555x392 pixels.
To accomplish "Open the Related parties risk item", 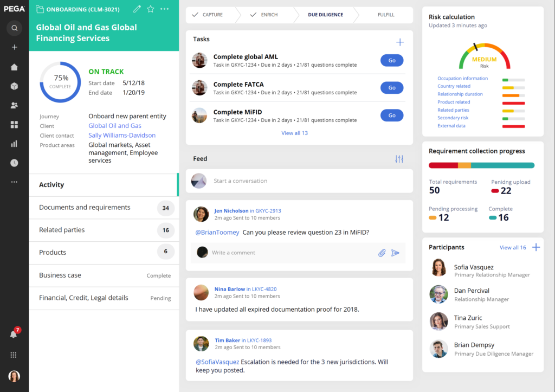I will [453, 110].
